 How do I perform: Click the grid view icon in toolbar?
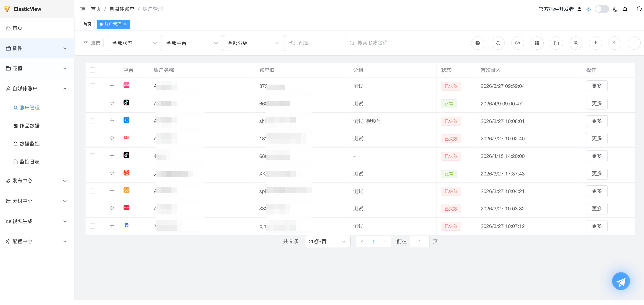click(537, 43)
